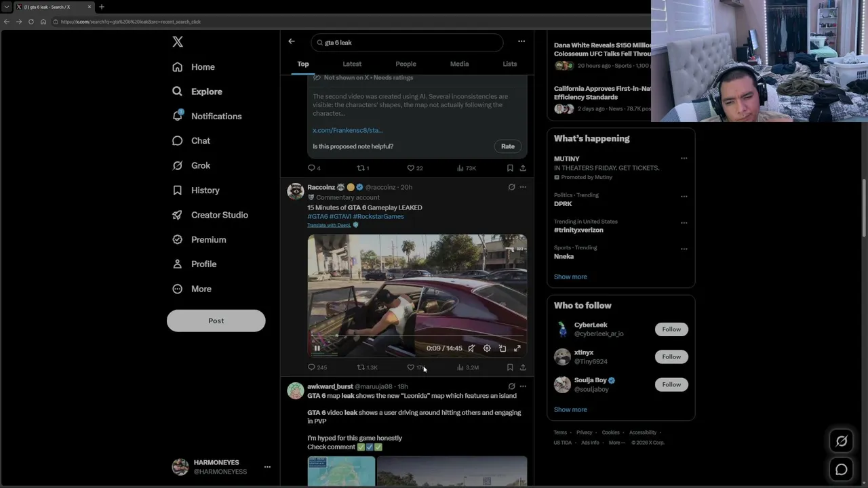This screenshot has width=868, height=488.
Task: Open Notifications in the sidebar
Action: pos(207,116)
